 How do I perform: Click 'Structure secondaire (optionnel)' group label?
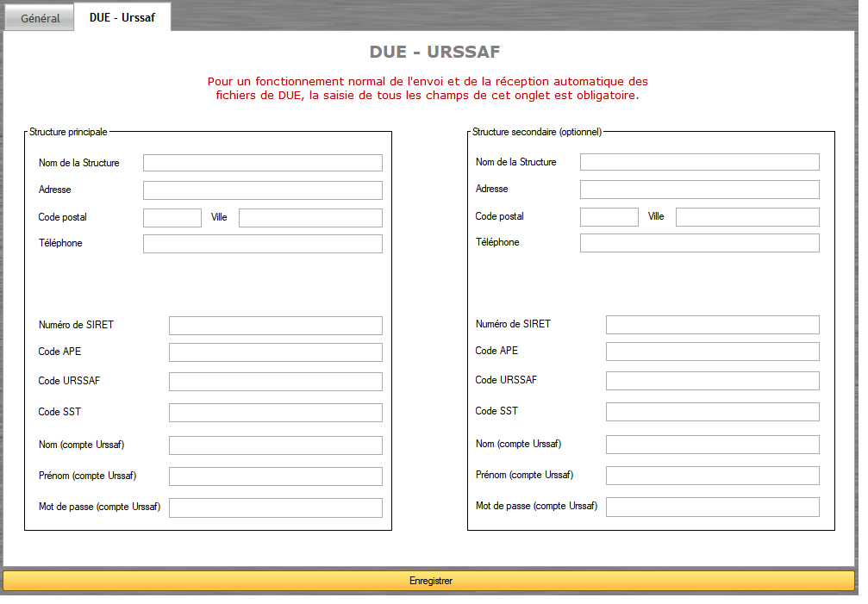click(536, 132)
